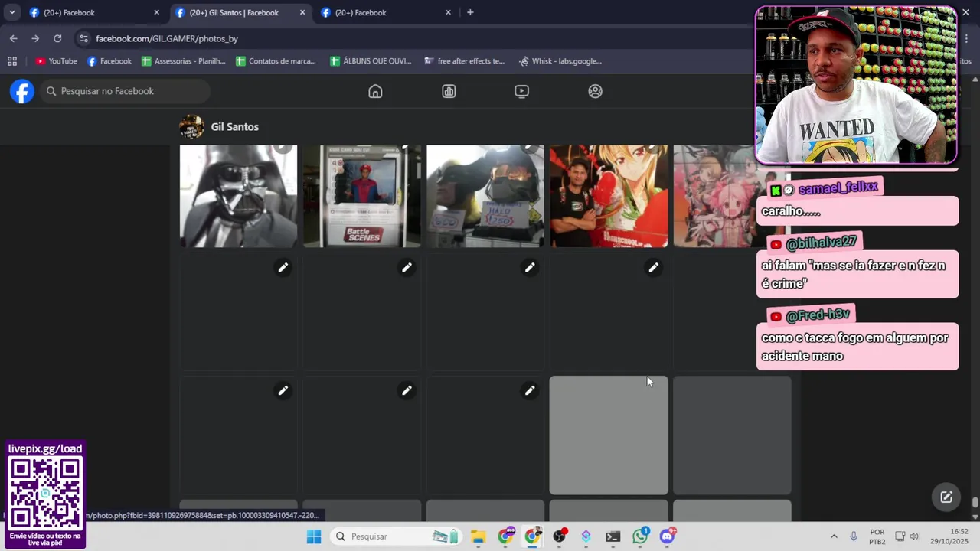Screen dimensions: 980x551
Task: Click the new message compose icon
Action: point(946,497)
